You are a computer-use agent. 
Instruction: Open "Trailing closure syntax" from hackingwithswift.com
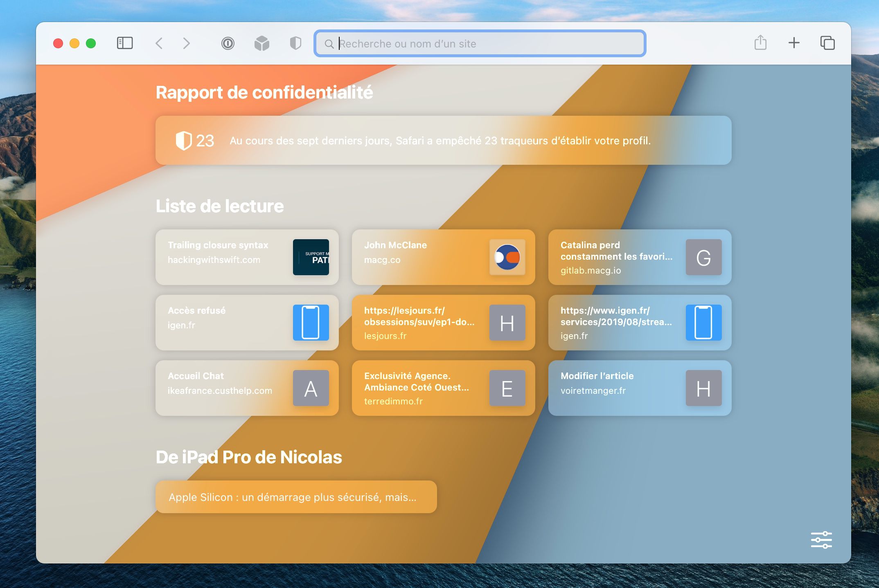coord(246,258)
